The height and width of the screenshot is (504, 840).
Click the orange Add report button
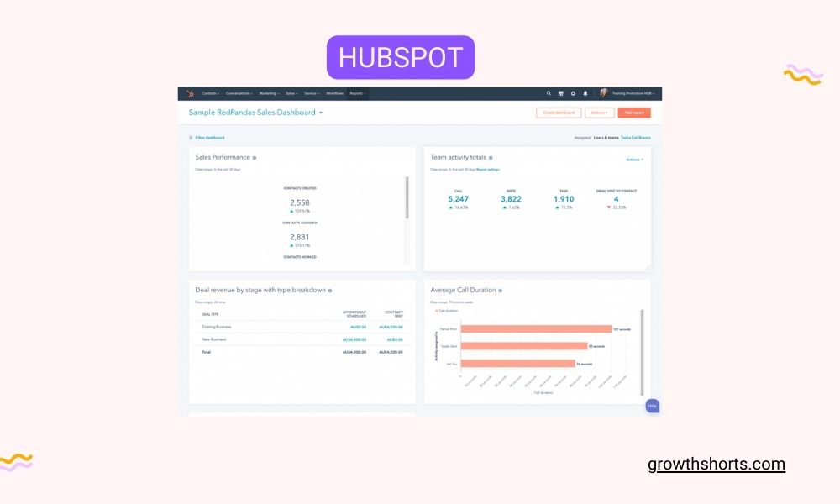click(634, 112)
